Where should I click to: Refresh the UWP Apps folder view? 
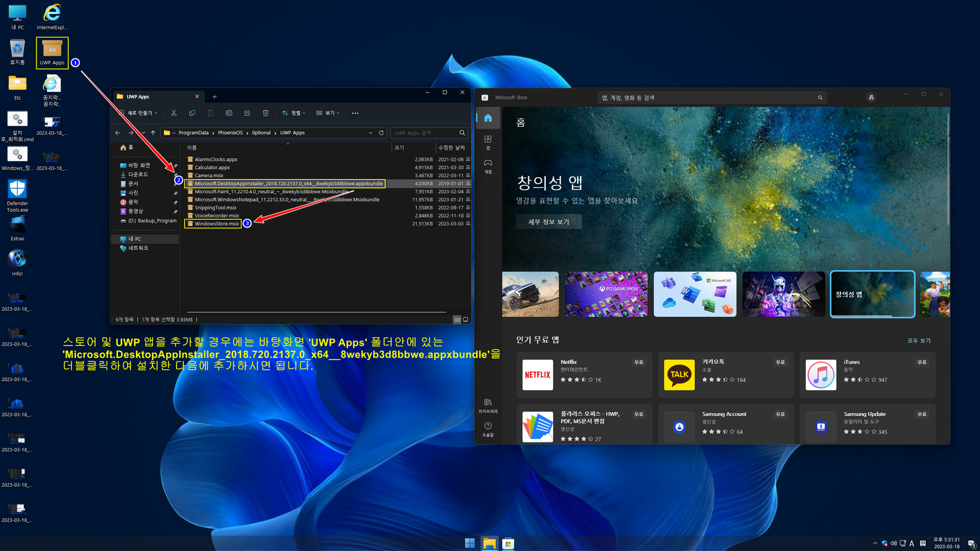point(382,133)
